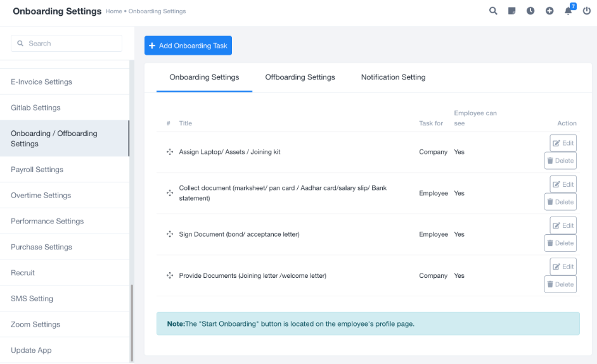
Task: Click Add Onboarding Task button
Action: pyautogui.click(x=188, y=46)
